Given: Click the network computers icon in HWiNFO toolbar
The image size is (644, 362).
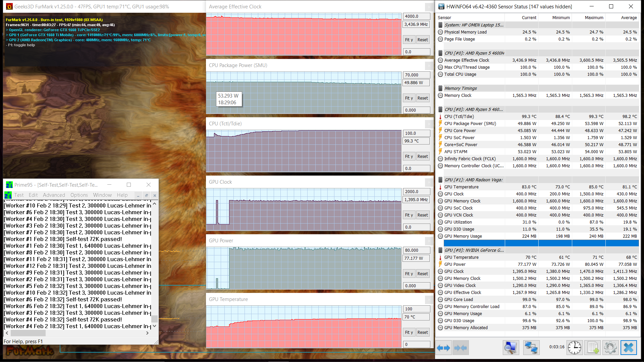Looking at the screenshot, I should tap(531, 348).
